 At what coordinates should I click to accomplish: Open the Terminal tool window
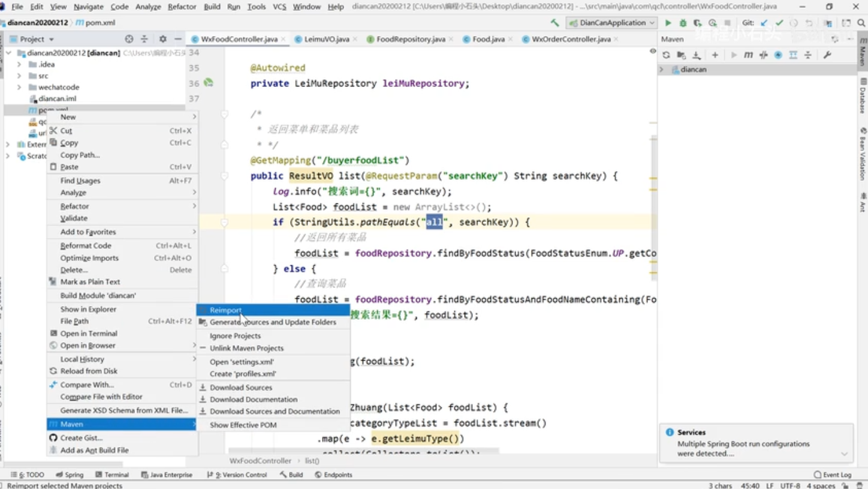111,475
